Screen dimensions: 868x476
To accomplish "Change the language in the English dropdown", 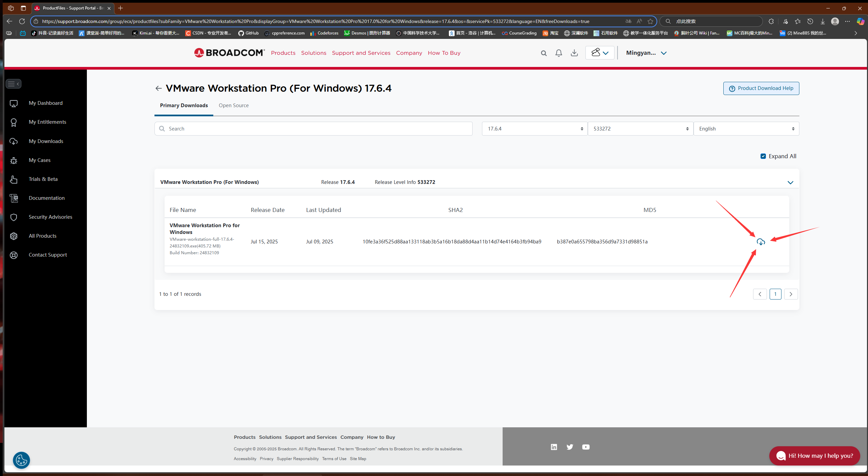I will 746,128.
